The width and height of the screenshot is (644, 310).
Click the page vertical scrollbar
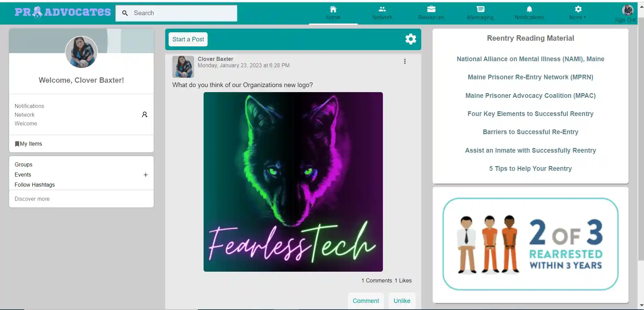(x=641, y=134)
